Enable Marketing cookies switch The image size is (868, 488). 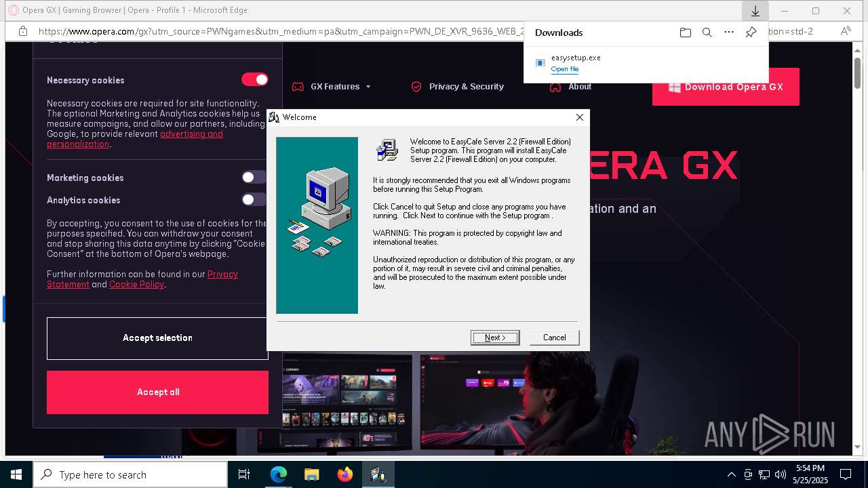(255, 178)
